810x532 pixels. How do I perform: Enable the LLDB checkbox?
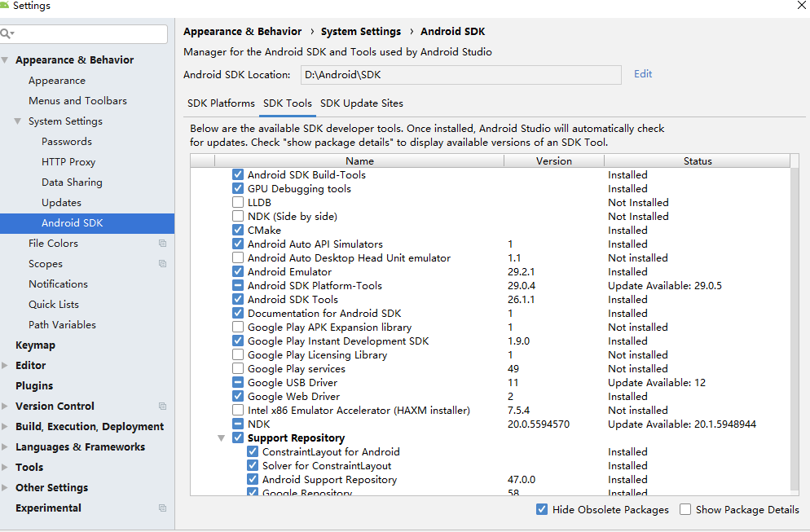(238, 203)
